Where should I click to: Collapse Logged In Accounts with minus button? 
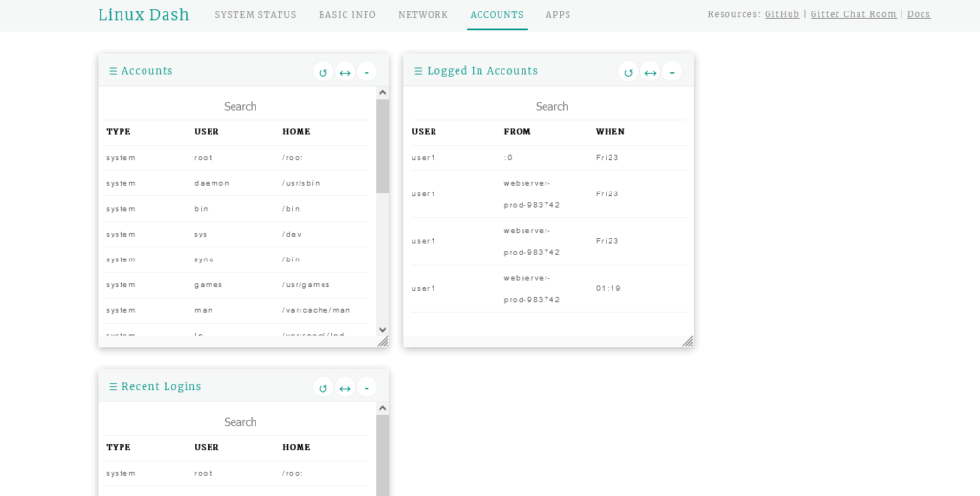click(x=672, y=72)
